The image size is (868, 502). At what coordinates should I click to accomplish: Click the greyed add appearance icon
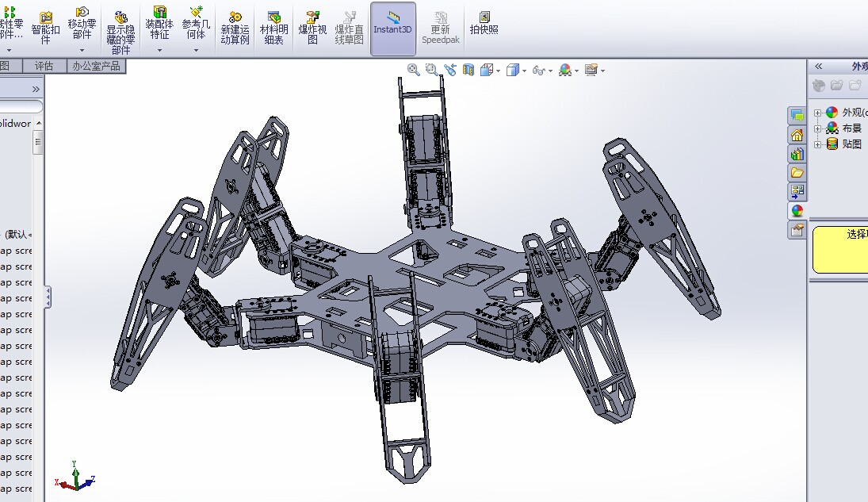coord(819,85)
